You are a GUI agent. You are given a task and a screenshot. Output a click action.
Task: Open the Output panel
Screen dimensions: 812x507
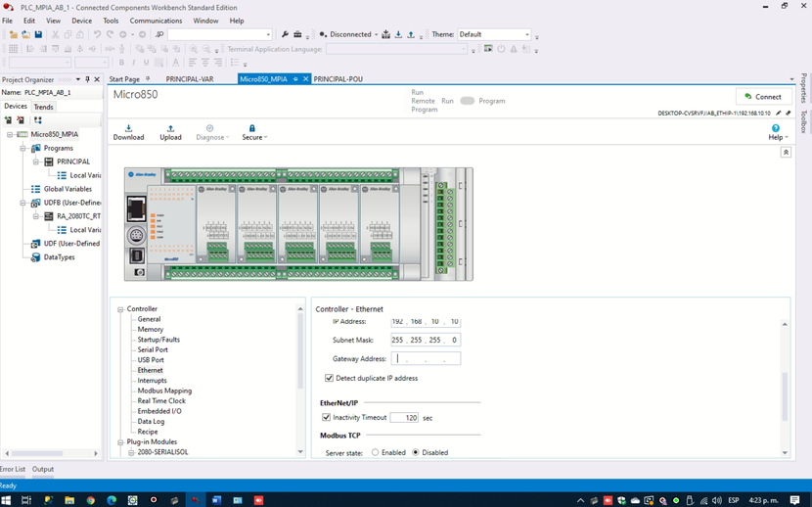pos(43,469)
